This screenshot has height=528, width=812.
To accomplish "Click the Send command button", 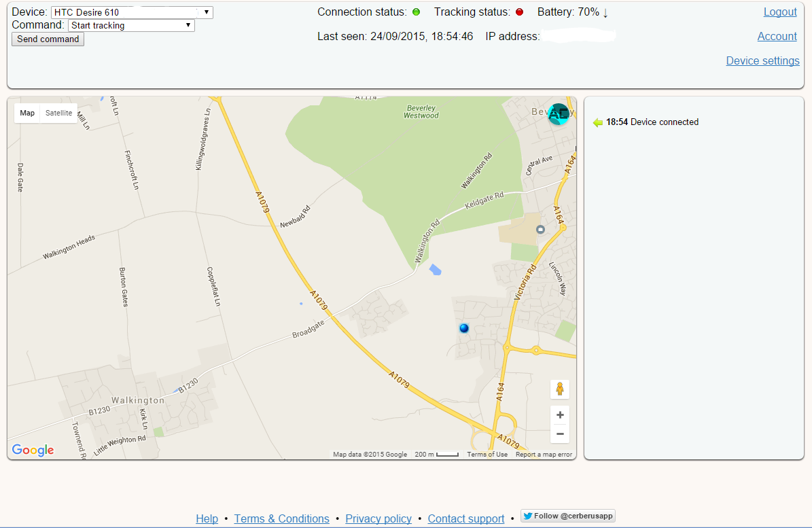I will [48, 39].
